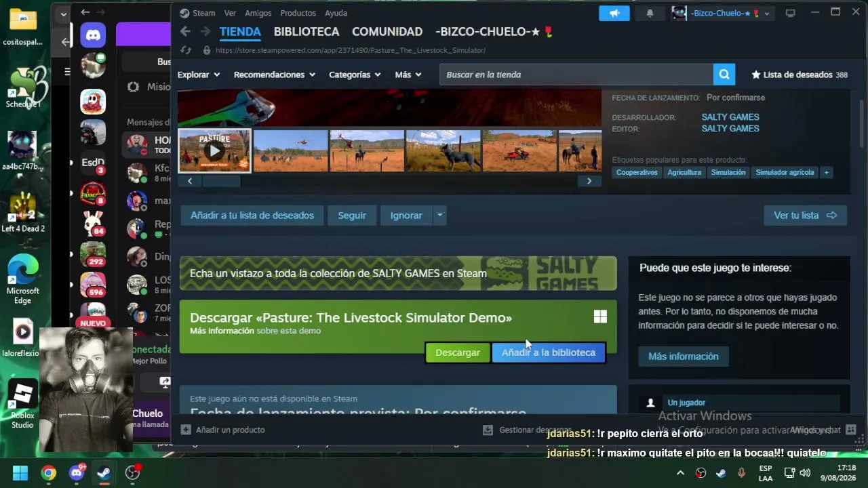This screenshot has width=868, height=488.
Task: Open Discord server with 596 badge
Action: click(x=93, y=285)
